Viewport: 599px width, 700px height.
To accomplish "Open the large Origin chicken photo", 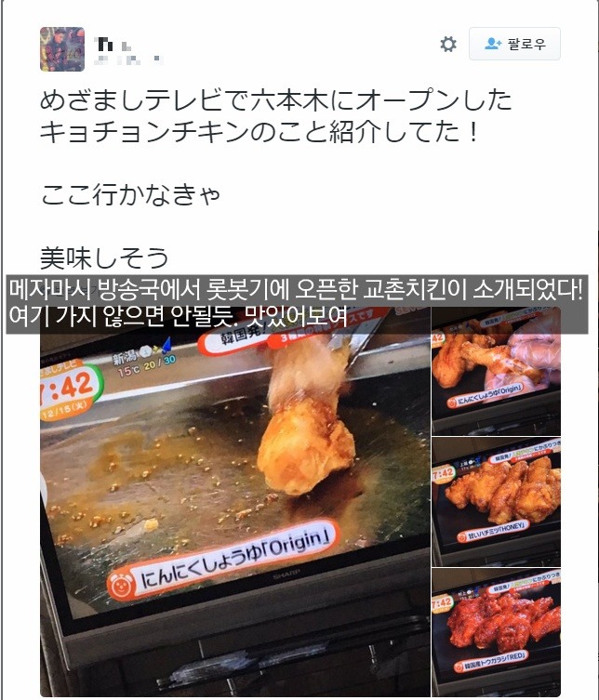I will (x=235, y=501).
